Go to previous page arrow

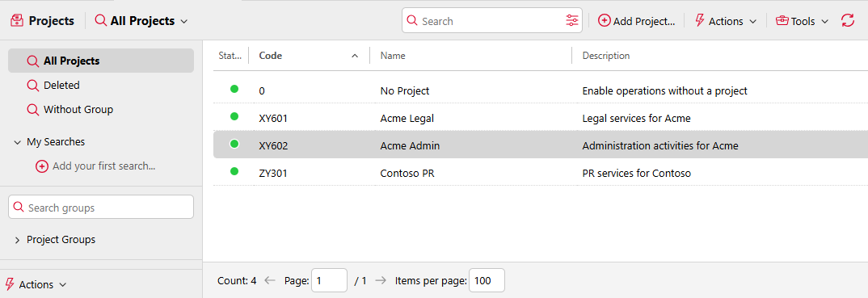tap(270, 280)
